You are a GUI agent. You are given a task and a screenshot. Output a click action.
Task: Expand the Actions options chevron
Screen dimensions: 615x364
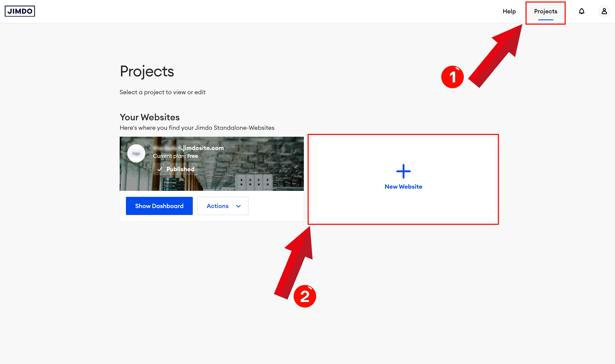click(238, 206)
